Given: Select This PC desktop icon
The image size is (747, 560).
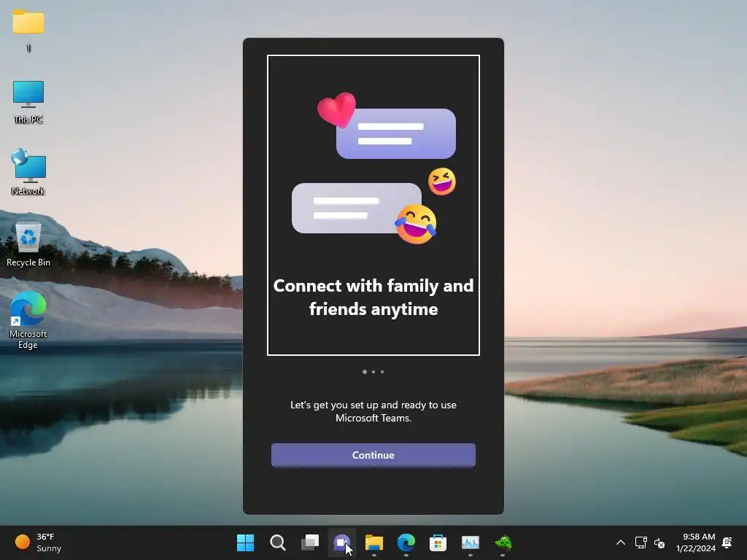Looking at the screenshot, I should [28, 102].
